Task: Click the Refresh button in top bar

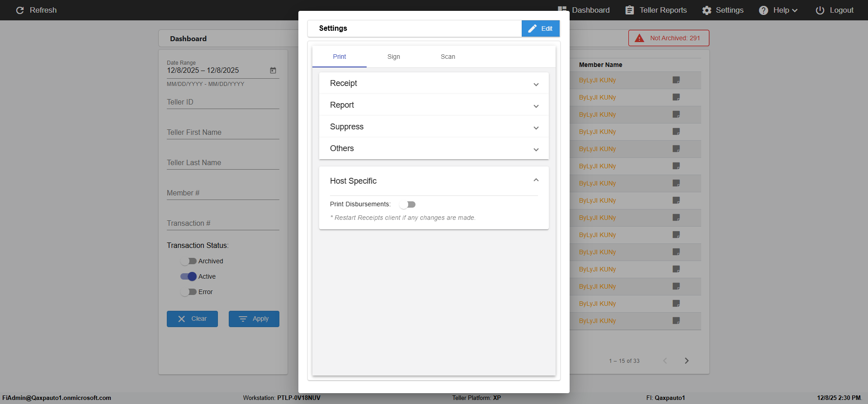Action: 36,10
